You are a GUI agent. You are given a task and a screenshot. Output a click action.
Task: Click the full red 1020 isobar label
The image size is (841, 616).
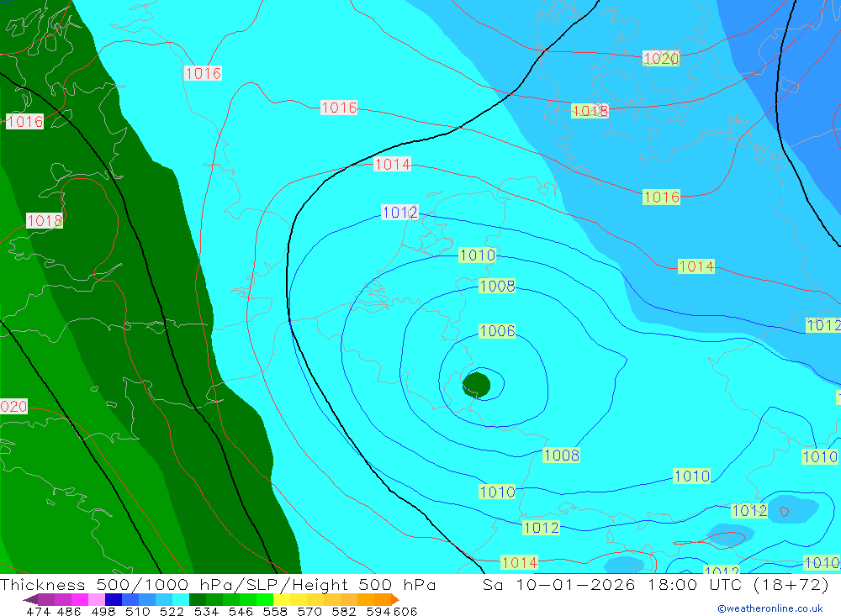coord(661,58)
